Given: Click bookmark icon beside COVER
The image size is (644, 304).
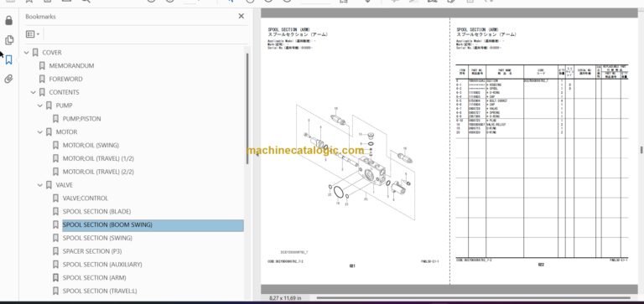Looking at the screenshot, I should [35, 53].
